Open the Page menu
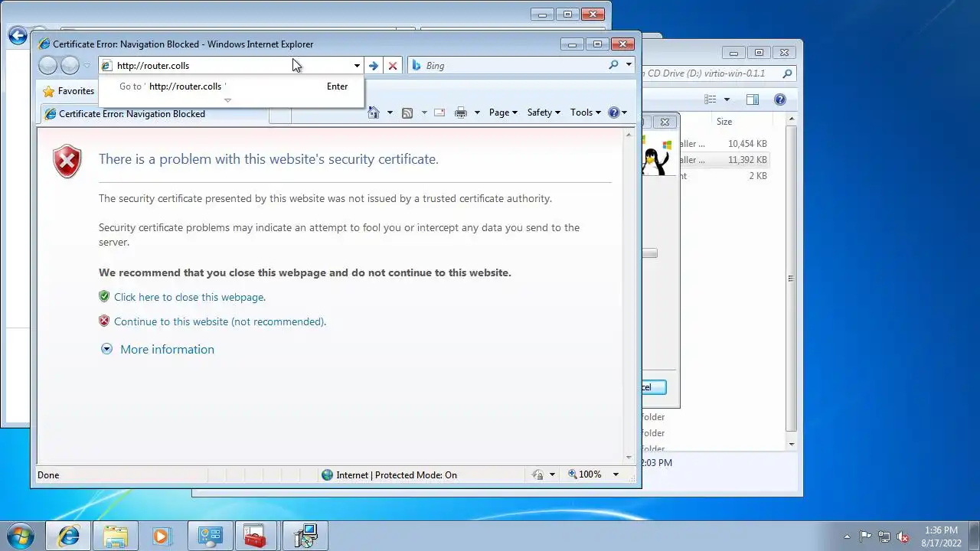Viewport: 980px width, 551px height. pyautogui.click(x=503, y=112)
